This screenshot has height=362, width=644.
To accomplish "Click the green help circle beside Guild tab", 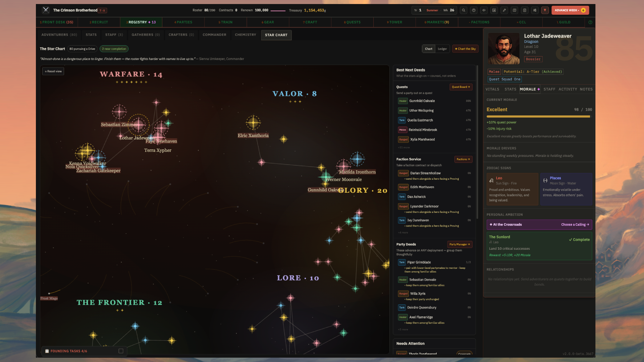I will click(x=590, y=22).
